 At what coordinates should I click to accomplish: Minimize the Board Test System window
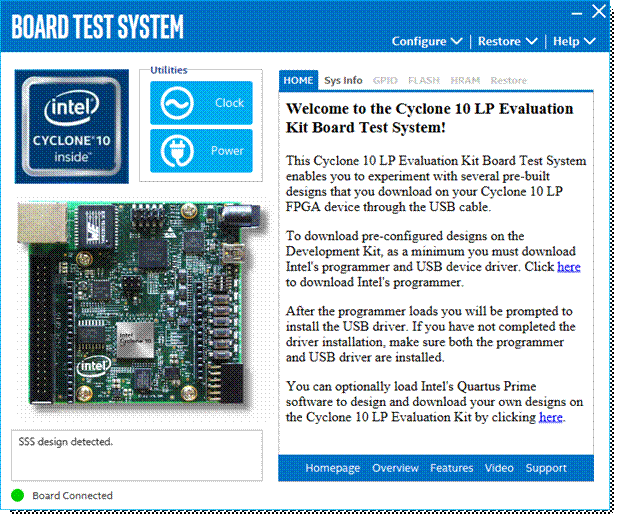pos(577,14)
